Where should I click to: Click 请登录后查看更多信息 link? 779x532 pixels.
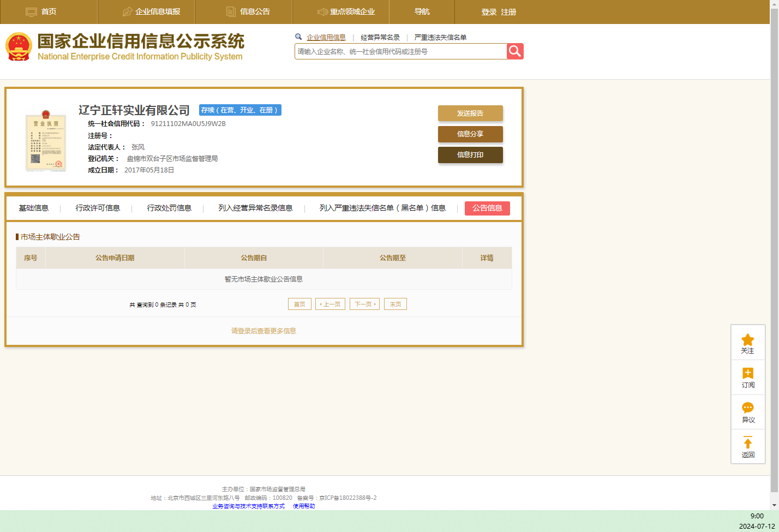point(263,331)
